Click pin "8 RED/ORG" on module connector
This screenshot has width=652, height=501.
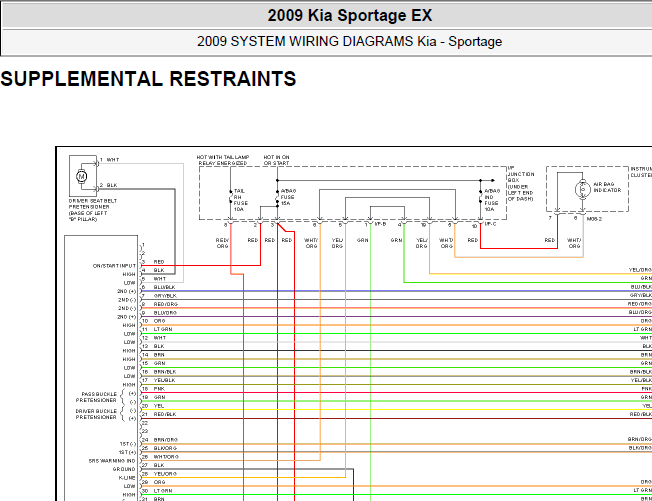160,304
